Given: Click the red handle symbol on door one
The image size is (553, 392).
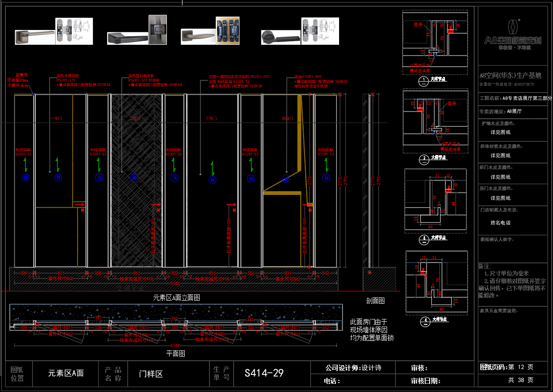Looking at the screenshot, I should point(83,204).
